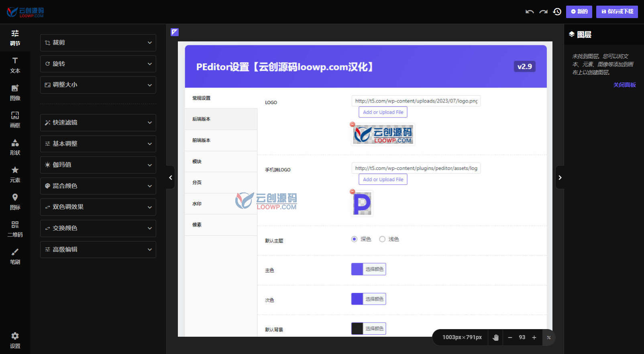
Task: Expand the 伽玛值 gamma section
Action: pyautogui.click(x=98, y=165)
